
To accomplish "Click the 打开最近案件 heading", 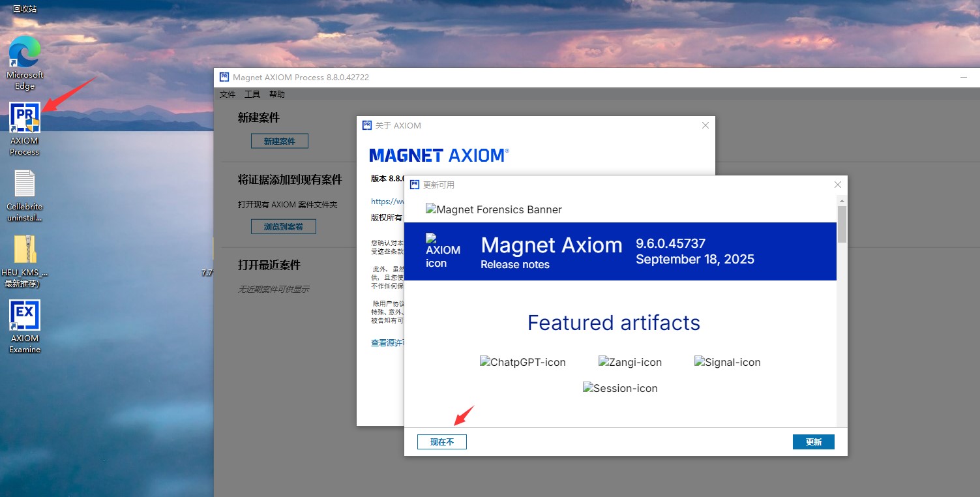I will click(x=269, y=265).
